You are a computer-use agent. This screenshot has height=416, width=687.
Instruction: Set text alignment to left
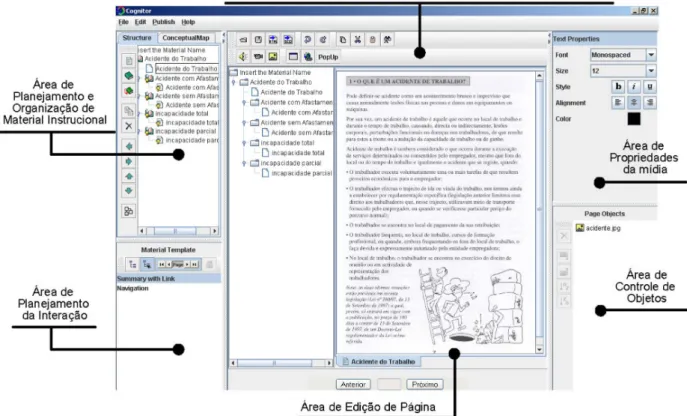tap(618, 103)
